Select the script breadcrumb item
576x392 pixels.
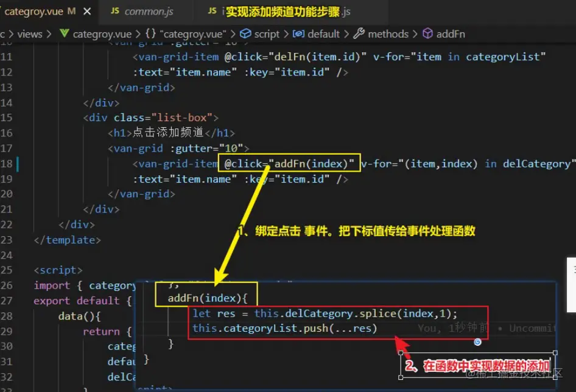[x=267, y=34]
